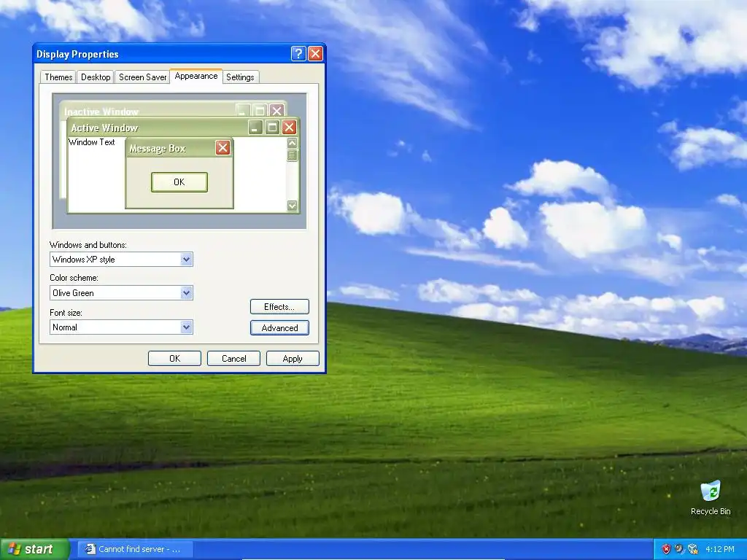Expand the Color scheme dropdown
The image size is (747, 560).
186,293
